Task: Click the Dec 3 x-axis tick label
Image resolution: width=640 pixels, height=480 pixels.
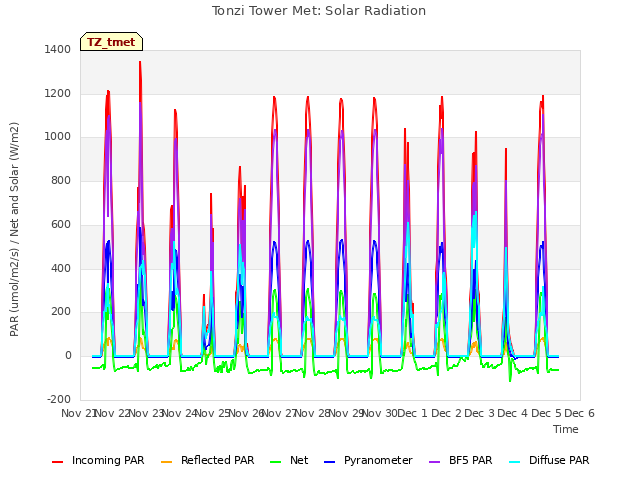Action: 480,413
